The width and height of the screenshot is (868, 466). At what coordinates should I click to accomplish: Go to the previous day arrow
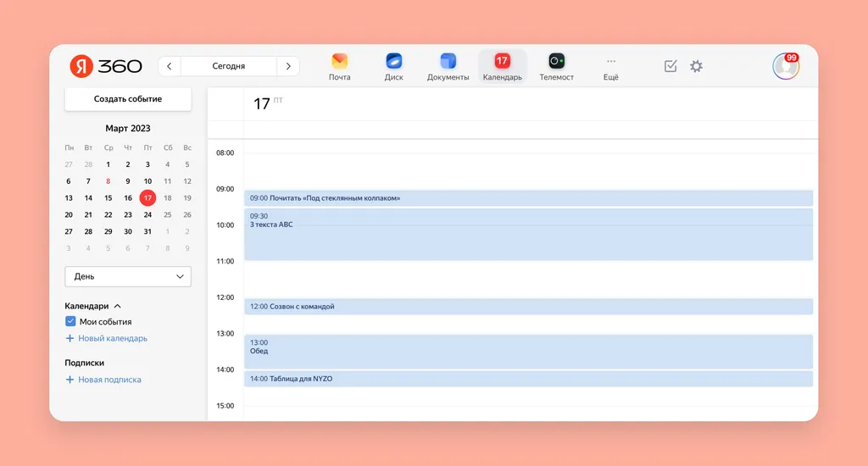coord(170,66)
